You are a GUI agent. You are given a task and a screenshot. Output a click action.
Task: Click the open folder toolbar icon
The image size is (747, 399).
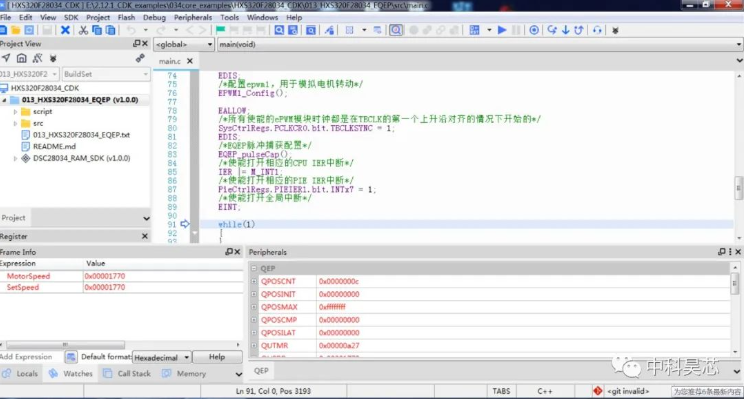coord(16,30)
